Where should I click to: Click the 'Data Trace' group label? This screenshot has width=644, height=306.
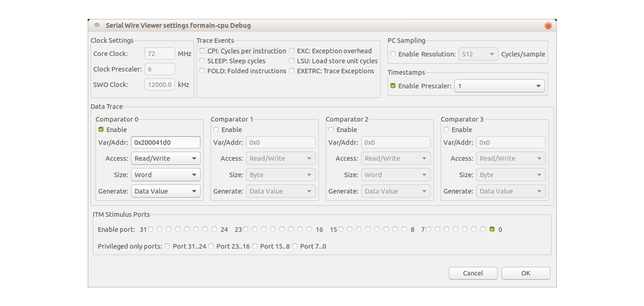point(107,107)
